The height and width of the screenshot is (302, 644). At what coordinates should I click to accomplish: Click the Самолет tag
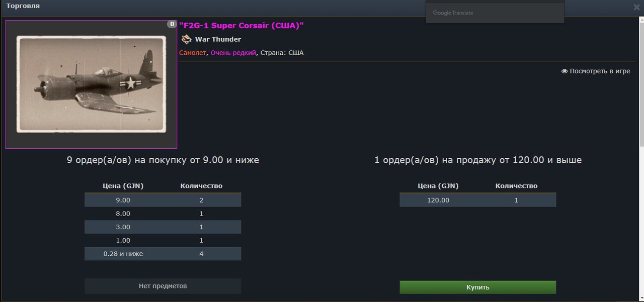tap(192, 53)
